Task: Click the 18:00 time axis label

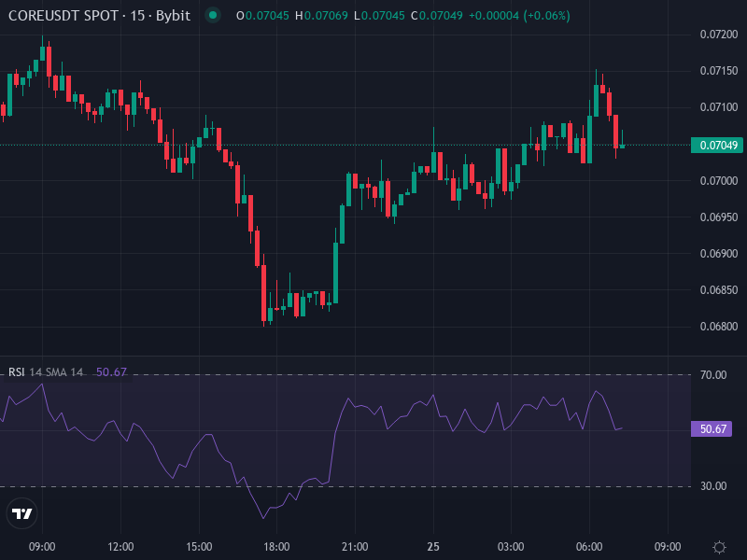Action: tap(278, 547)
